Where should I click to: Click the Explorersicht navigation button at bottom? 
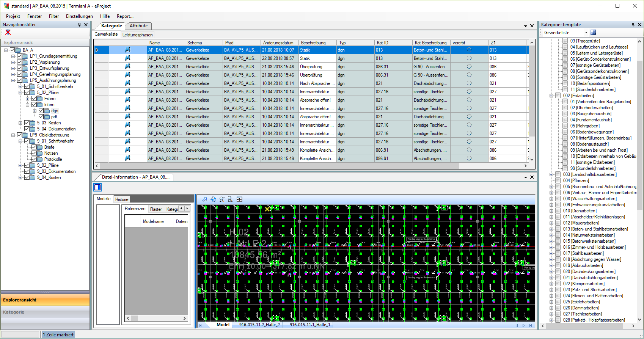(x=45, y=300)
